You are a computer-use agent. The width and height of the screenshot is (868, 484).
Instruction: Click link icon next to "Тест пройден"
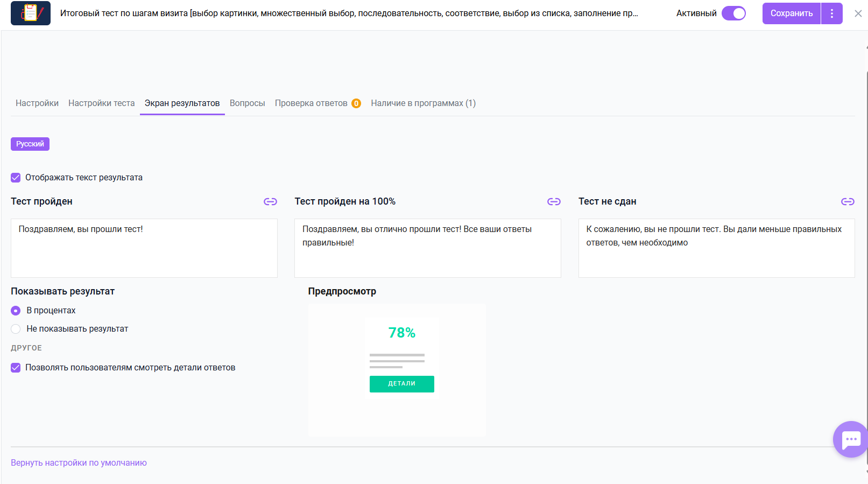point(270,201)
